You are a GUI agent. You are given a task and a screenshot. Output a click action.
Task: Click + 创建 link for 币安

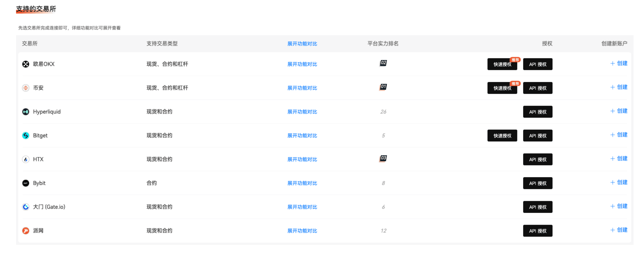coord(619,87)
